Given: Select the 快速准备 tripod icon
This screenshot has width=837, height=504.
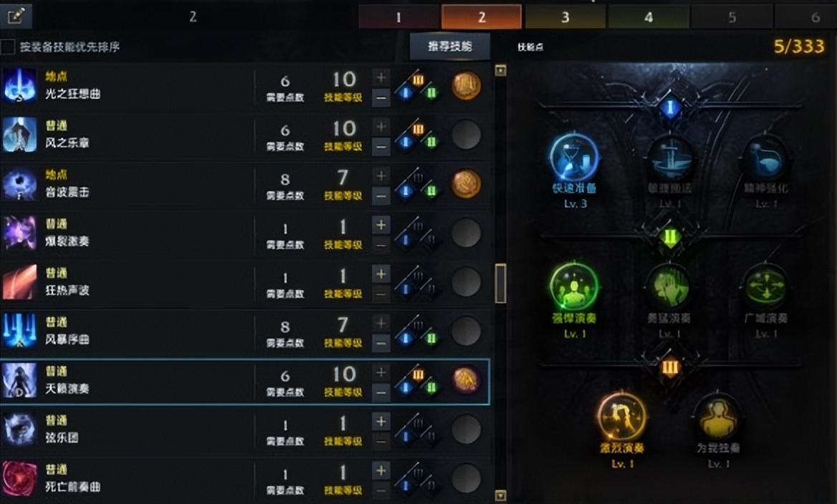Looking at the screenshot, I should point(575,157).
